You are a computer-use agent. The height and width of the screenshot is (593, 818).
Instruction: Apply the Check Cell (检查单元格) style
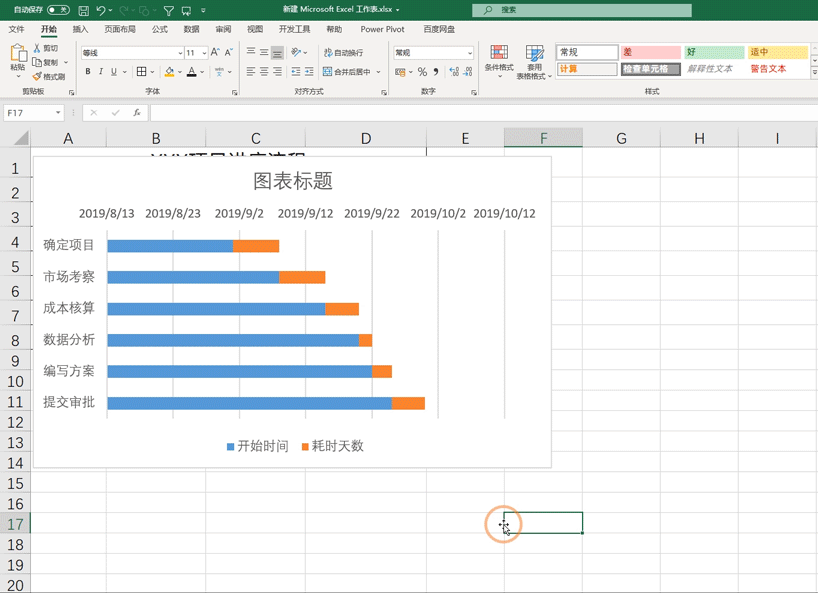pyautogui.click(x=651, y=69)
